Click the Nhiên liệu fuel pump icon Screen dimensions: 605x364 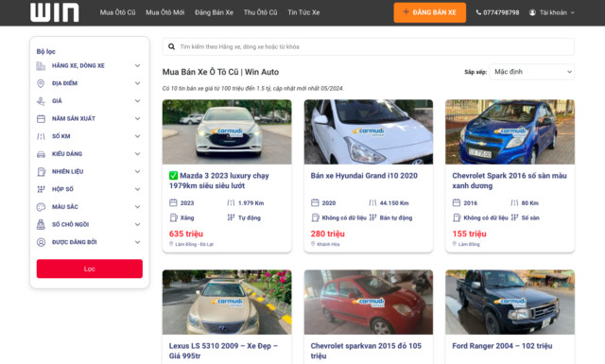click(x=41, y=172)
